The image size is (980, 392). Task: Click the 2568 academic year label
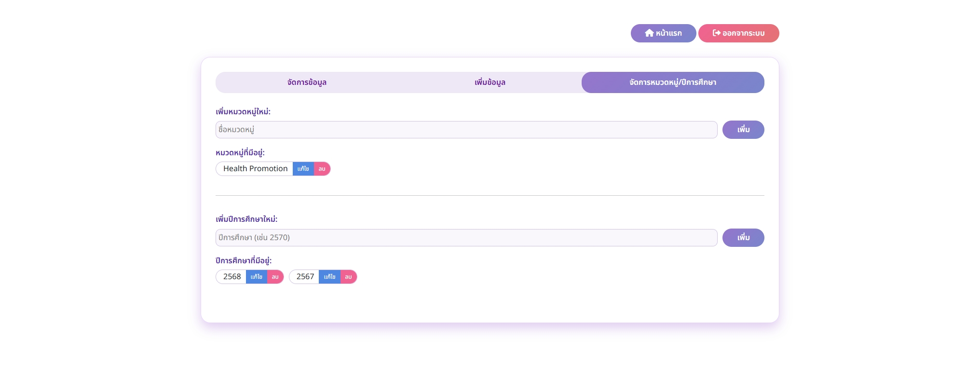click(232, 277)
